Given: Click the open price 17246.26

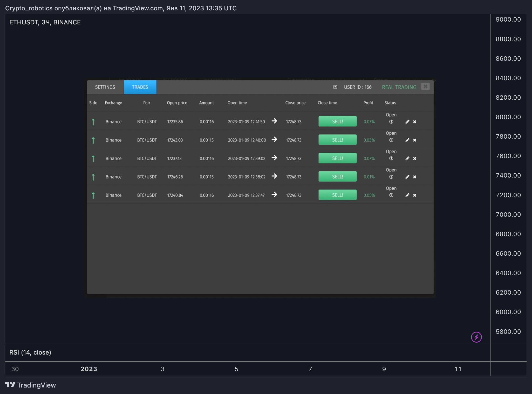Looking at the screenshot, I should (x=175, y=177).
